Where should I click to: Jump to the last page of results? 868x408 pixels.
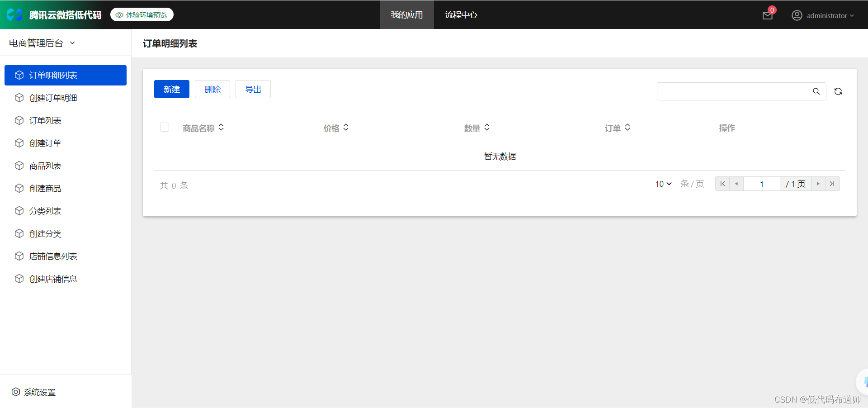pos(832,184)
